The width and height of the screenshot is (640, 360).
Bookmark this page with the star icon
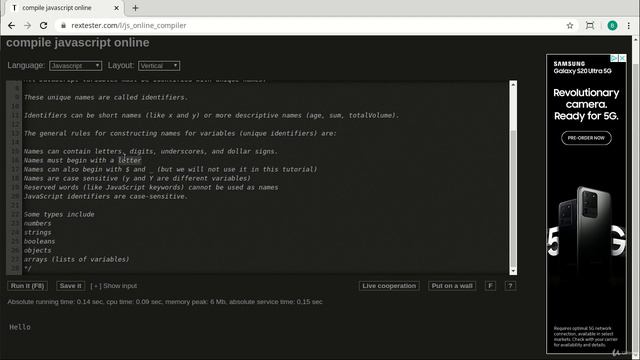click(570, 25)
